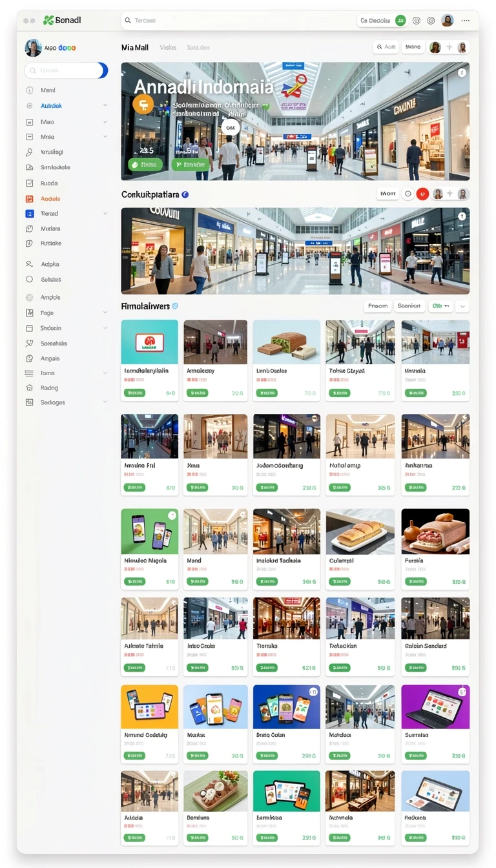Toggle the round outline button beside Wont

click(x=408, y=194)
